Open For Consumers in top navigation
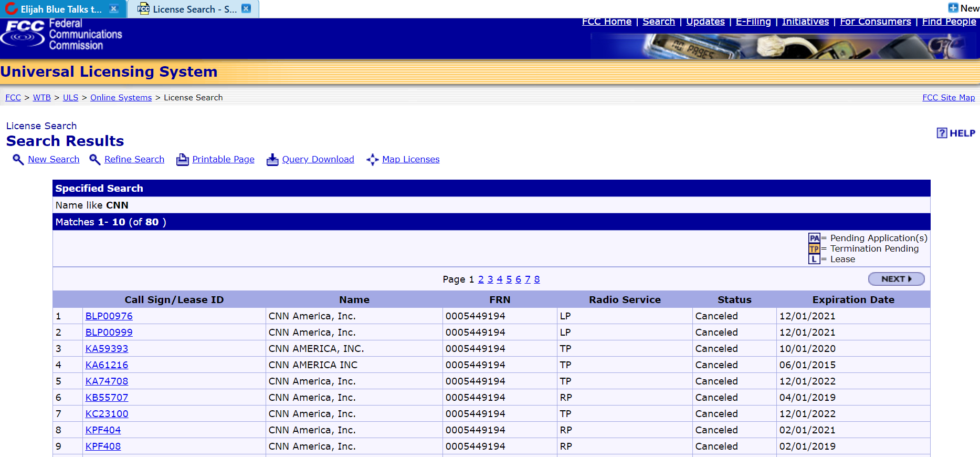This screenshot has width=980, height=457. coord(876,22)
